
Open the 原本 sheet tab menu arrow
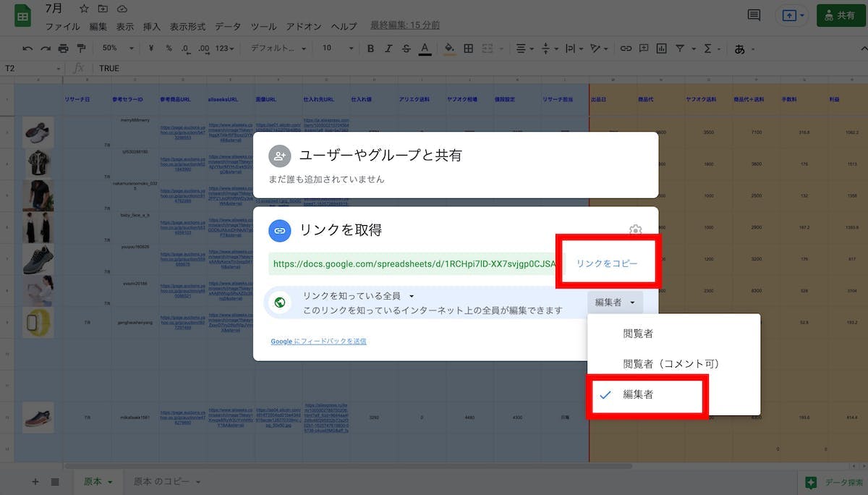tap(110, 482)
